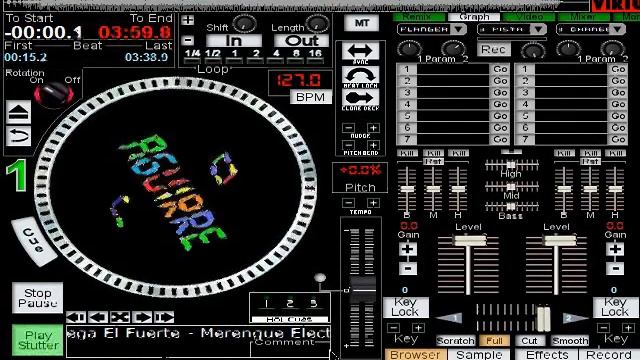The image size is (640, 360).
Task: Toggle the MT master tempo button
Action: point(361,23)
